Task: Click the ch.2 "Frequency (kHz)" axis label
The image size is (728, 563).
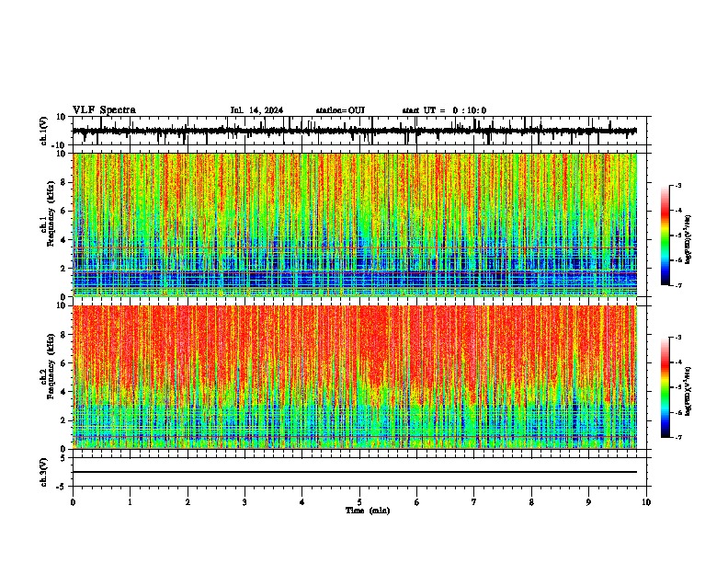Action: pos(51,365)
